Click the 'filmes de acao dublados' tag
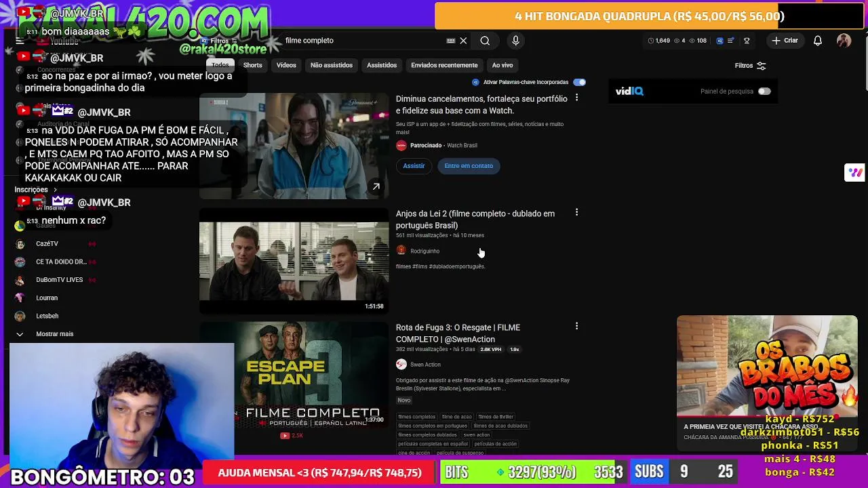Screen dimensions: 868x488 [x=500, y=426]
